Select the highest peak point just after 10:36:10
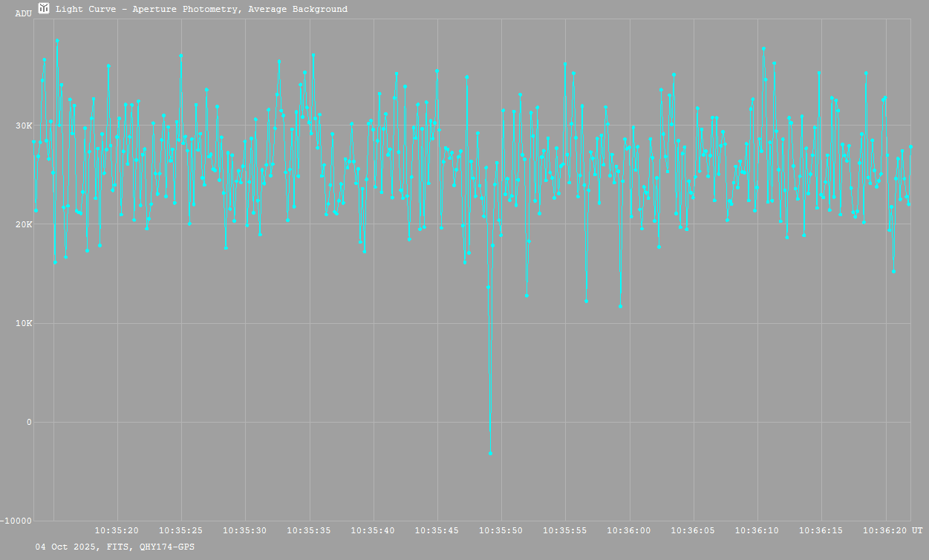 (763, 49)
